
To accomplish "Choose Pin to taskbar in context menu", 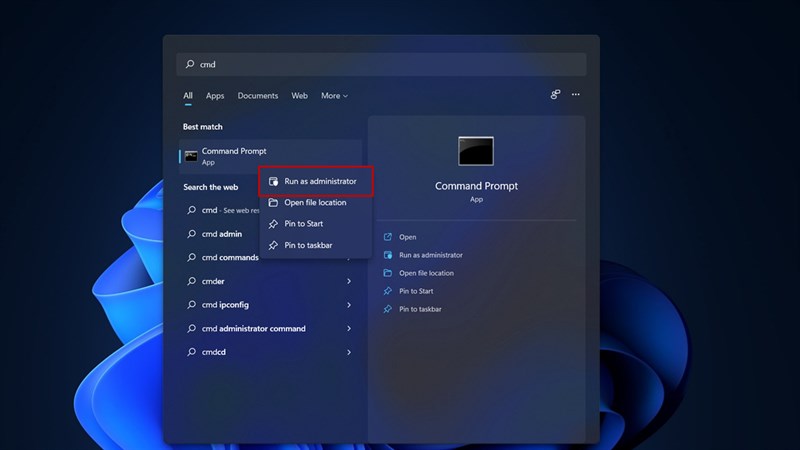I will pyautogui.click(x=307, y=245).
